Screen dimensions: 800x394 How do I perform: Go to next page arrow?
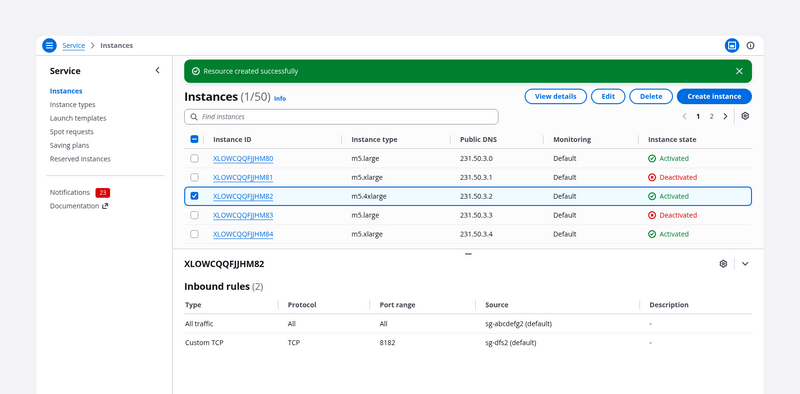[725, 116]
